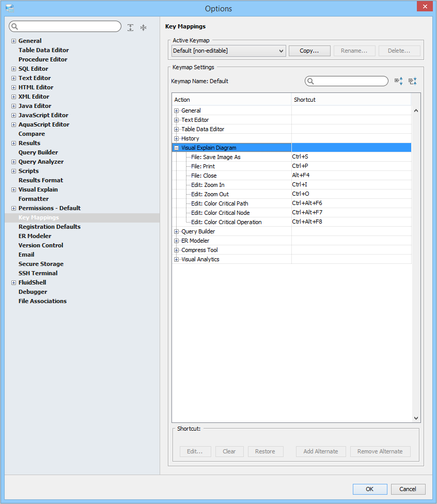
Task: Expand ER Modeler action group
Action: (x=176, y=241)
